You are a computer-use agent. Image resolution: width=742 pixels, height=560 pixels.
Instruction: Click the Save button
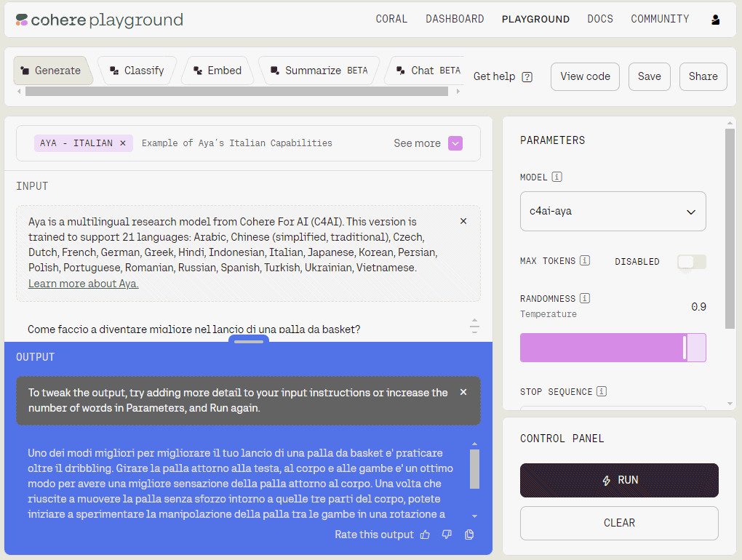click(649, 76)
